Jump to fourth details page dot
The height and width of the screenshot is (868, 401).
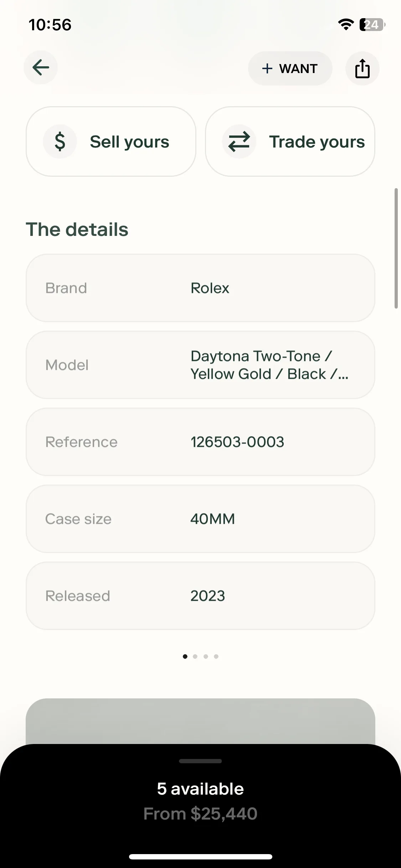[216, 656]
